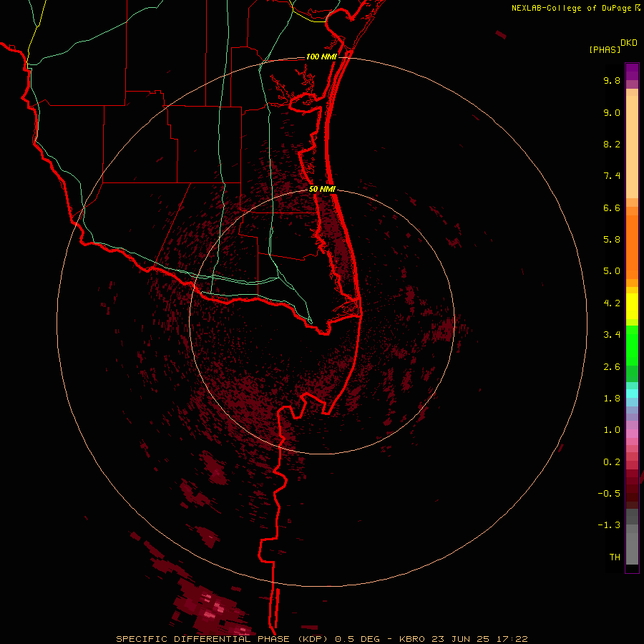Click the 6.6 legend value
The height and width of the screenshot is (644, 644).
coord(612,208)
